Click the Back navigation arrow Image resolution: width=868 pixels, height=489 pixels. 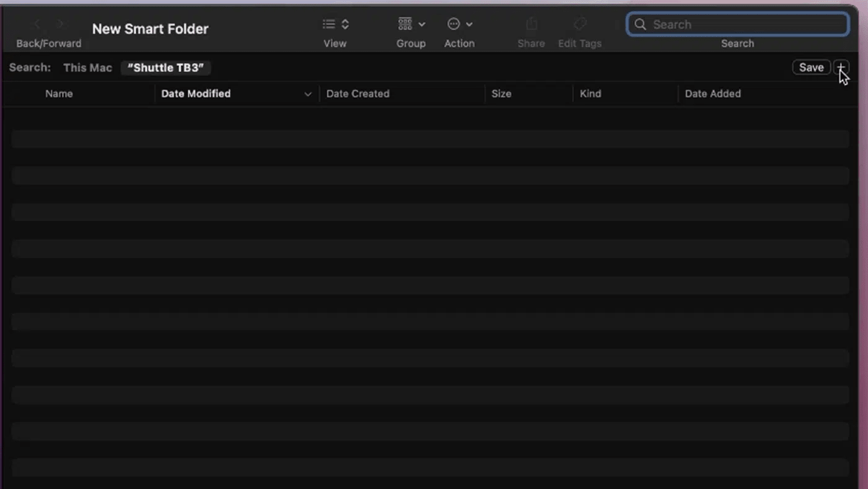tap(35, 24)
